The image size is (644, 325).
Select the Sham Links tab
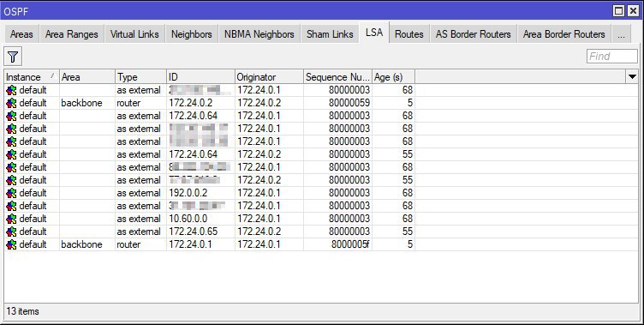coord(330,34)
